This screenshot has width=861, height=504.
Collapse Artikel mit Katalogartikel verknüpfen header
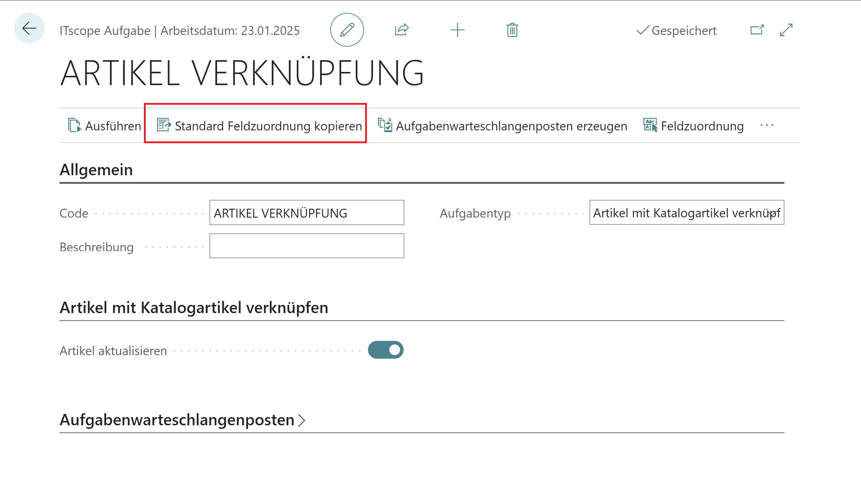point(194,307)
